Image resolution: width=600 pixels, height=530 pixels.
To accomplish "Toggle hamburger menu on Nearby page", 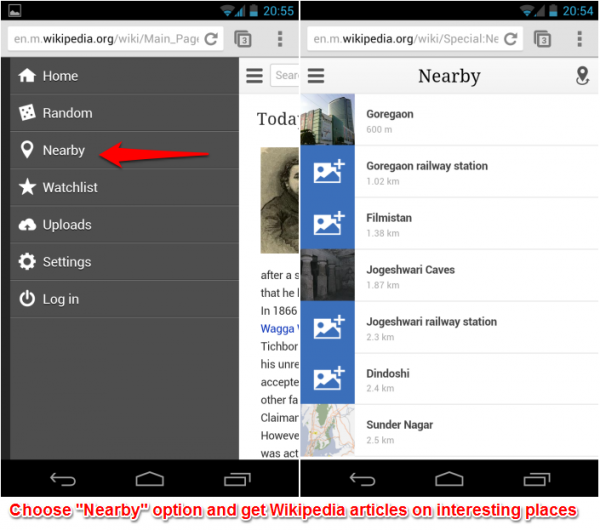I will (x=316, y=75).
